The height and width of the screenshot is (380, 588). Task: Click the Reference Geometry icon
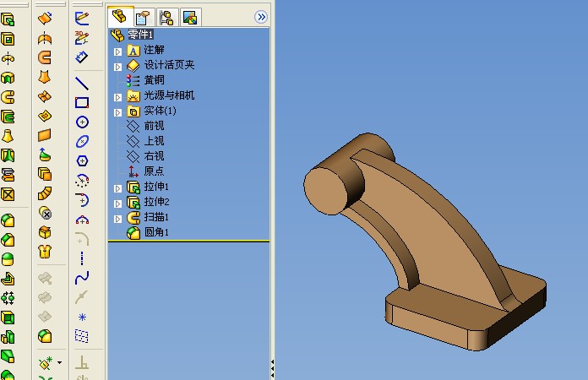click(x=46, y=363)
